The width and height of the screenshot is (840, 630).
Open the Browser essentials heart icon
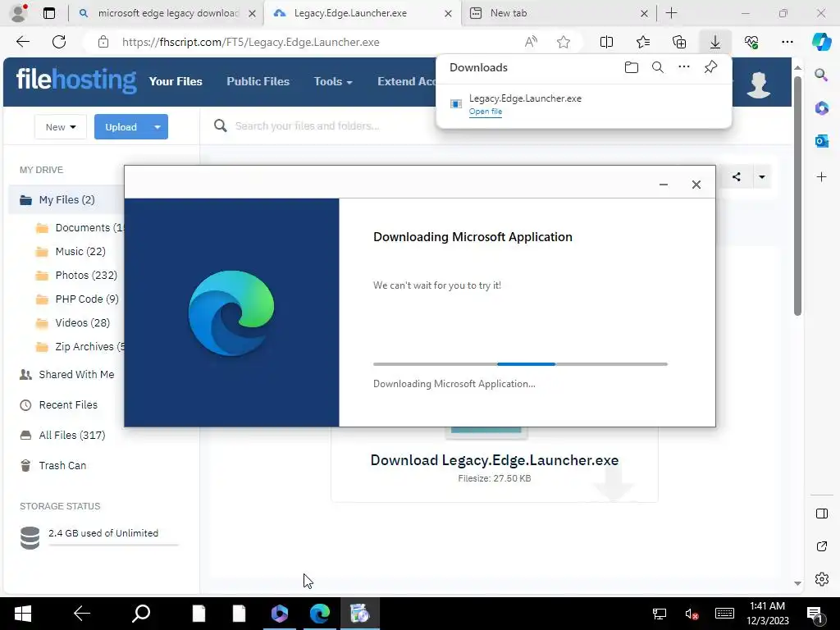coord(751,42)
